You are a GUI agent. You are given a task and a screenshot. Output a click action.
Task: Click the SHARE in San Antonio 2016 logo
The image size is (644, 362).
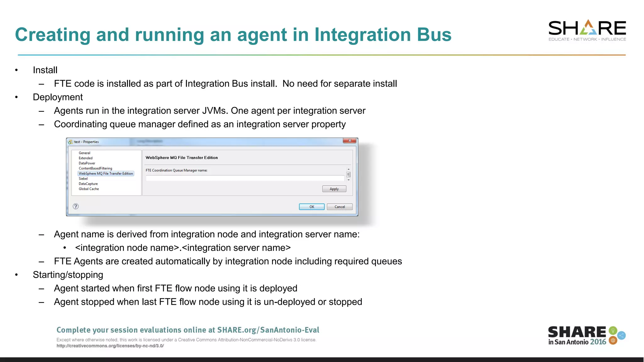click(587, 336)
